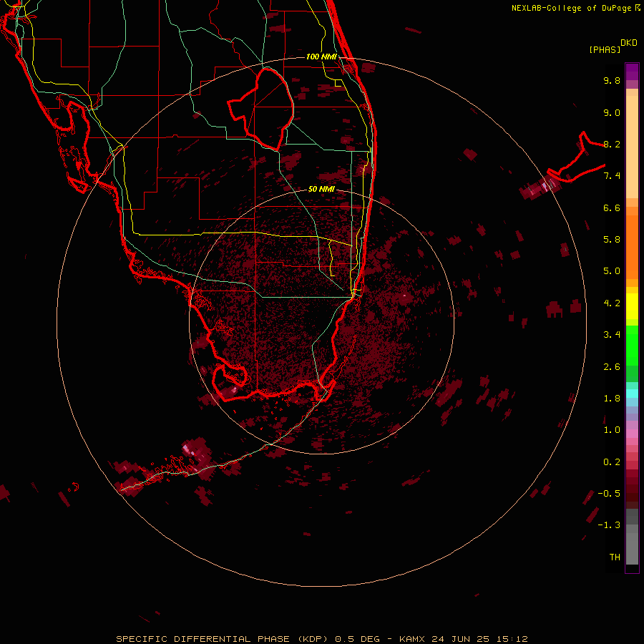This screenshot has width=644, height=644.
Task: Pick the pink band on the color bar
Action: pyautogui.click(x=632, y=434)
